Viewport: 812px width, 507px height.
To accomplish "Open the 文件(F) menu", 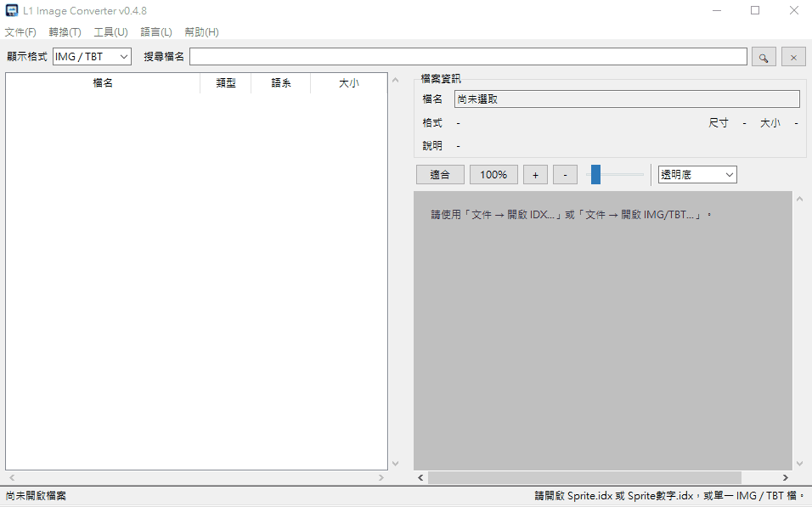I will click(x=20, y=32).
